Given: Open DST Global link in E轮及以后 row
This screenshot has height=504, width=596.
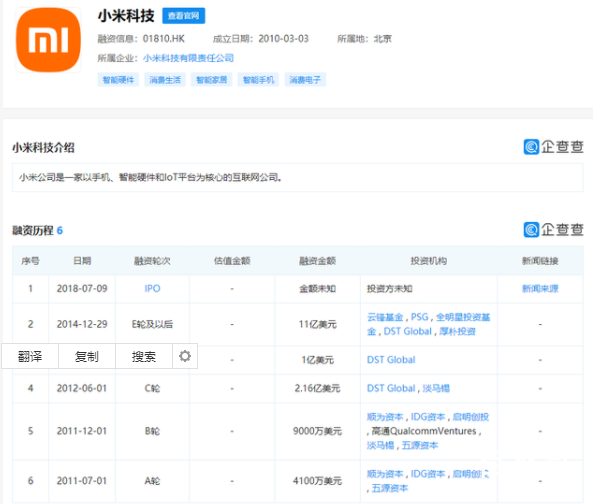Looking at the screenshot, I should pos(407,331).
